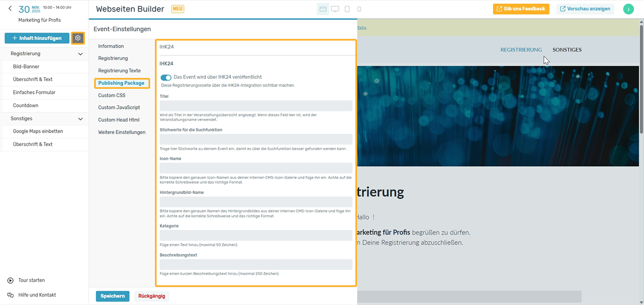
Task: Click the Gib uns Feedback button
Action: pos(521,9)
